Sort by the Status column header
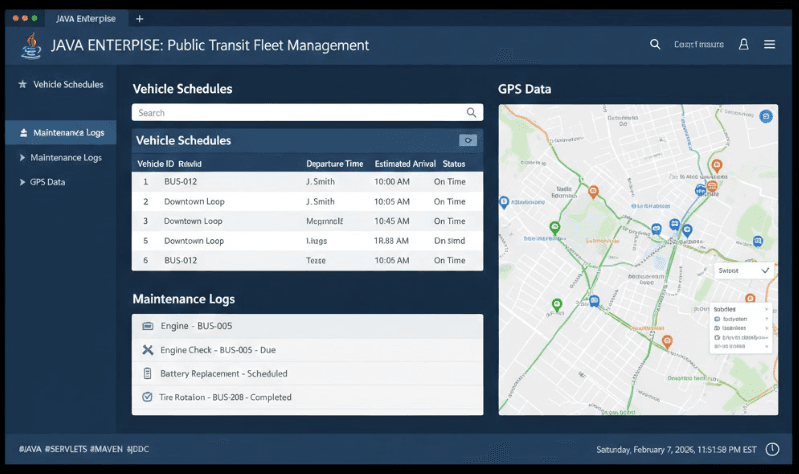This screenshot has width=799, height=474. 454,164
